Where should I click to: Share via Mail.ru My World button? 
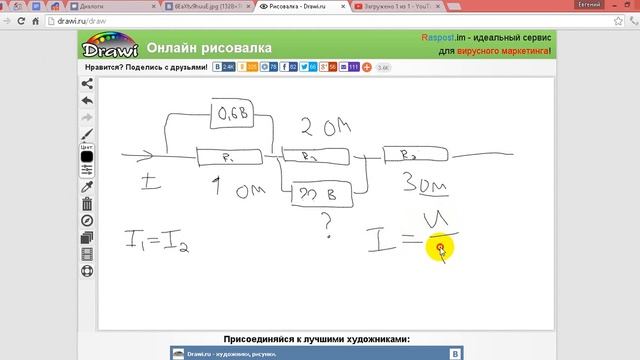click(x=269, y=67)
